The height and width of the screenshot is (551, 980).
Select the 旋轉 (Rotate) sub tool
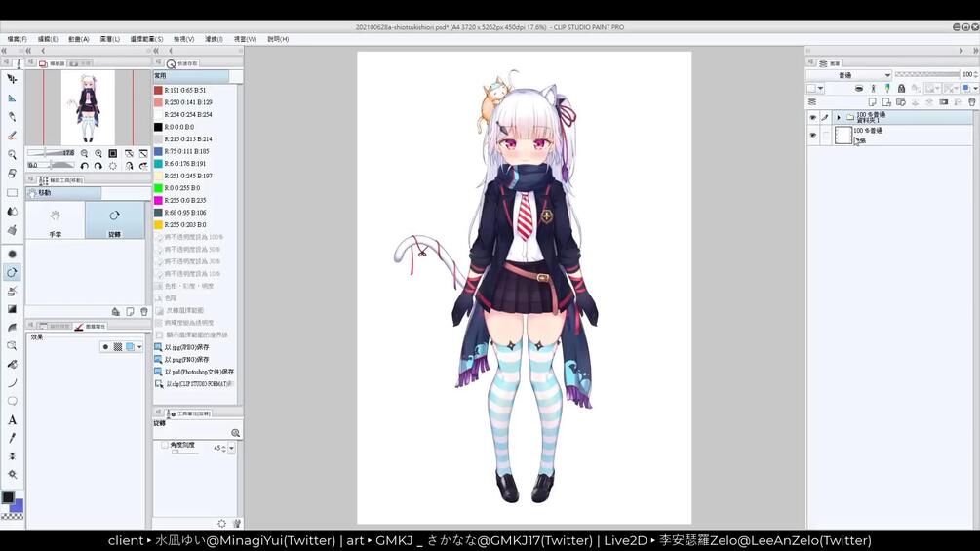[x=114, y=221]
